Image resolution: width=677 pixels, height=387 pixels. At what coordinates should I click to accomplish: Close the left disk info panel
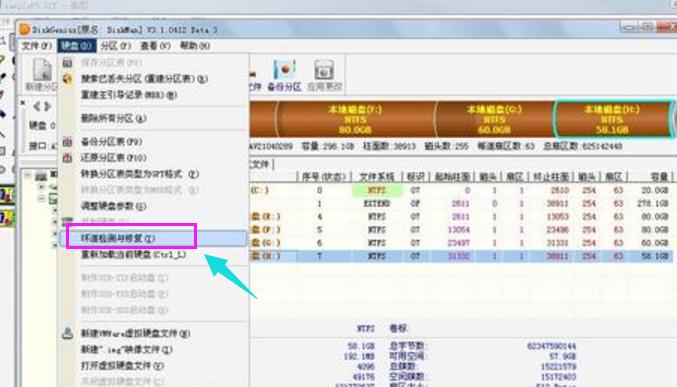coord(23,103)
